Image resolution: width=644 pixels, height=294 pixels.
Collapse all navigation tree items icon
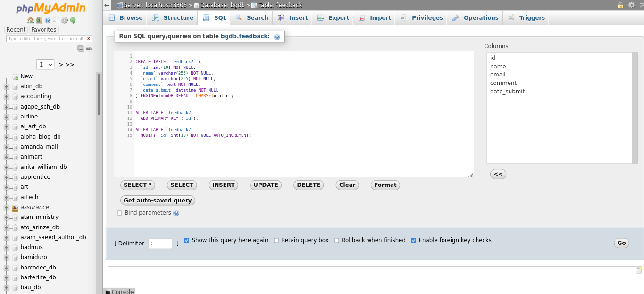pyautogui.click(x=81, y=49)
